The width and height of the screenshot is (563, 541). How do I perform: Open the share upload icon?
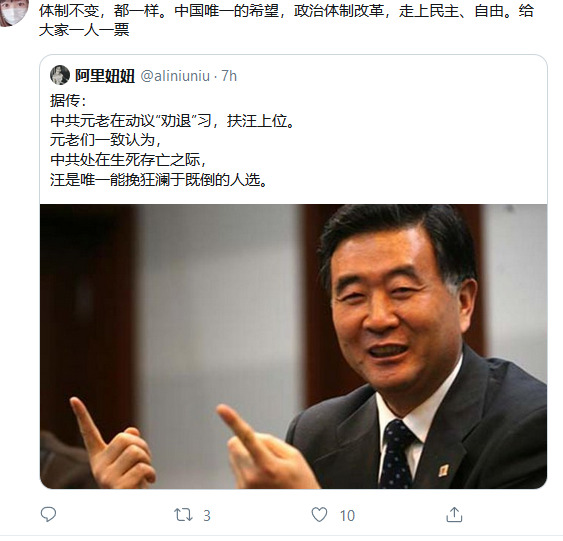tap(454, 514)
